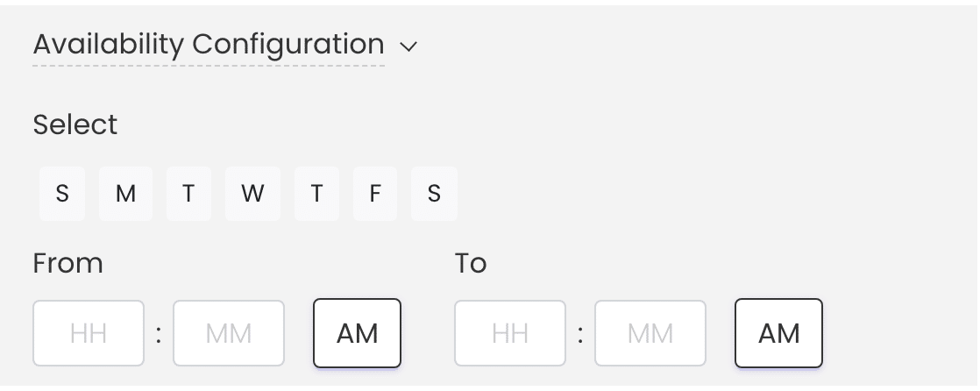Switch the To time AM toggle
Image resolution: width=980 pixels, height=391 pixels.
coord(779,333)
